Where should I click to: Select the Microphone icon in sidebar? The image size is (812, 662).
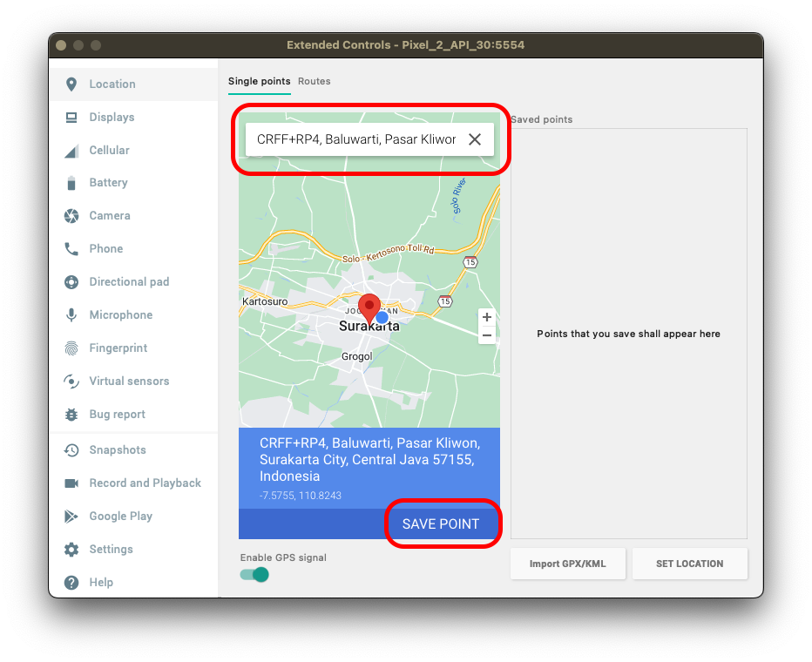[71, 315]
